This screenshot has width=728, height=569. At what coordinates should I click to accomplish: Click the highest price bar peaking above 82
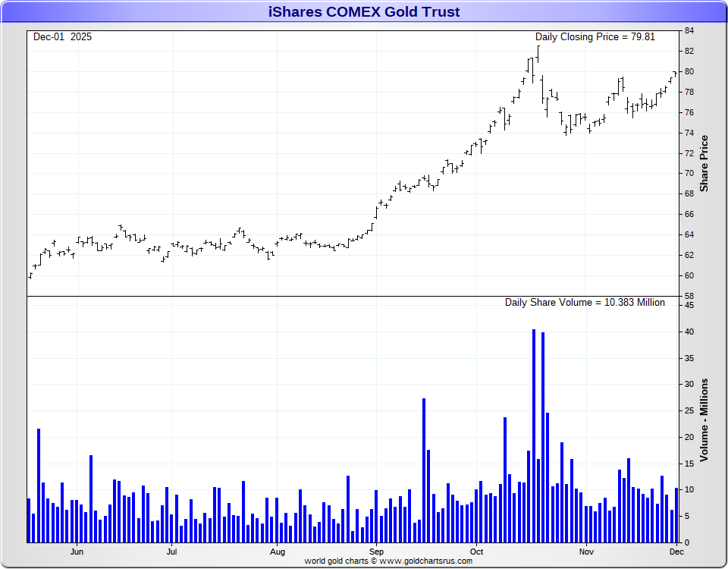tap(538, 54)
